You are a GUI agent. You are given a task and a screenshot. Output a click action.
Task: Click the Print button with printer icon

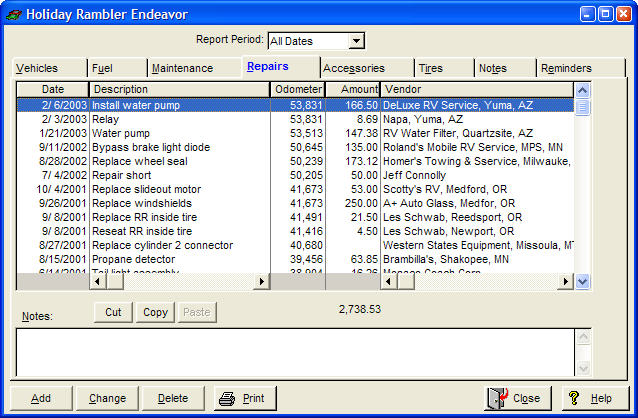click(x=245, y=398)
